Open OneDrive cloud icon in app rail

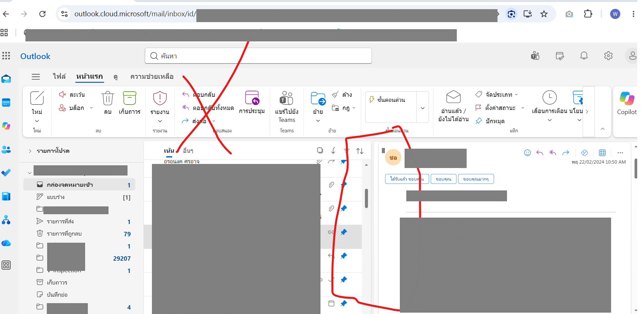[6, 243]
